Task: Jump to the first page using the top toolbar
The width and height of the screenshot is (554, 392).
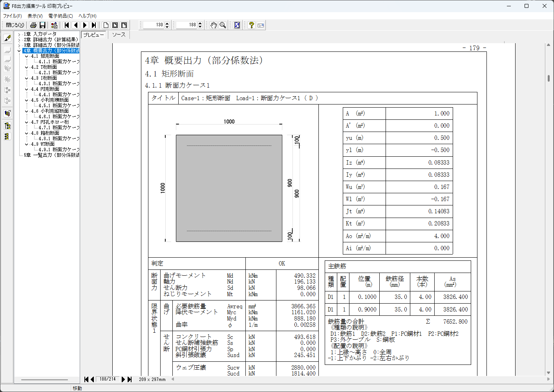Action: [x=67, y=25]
